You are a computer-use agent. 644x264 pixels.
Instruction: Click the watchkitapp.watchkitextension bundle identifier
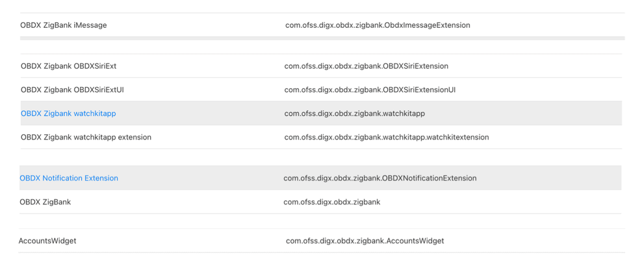pyautogui.click(x=386, y=138)
